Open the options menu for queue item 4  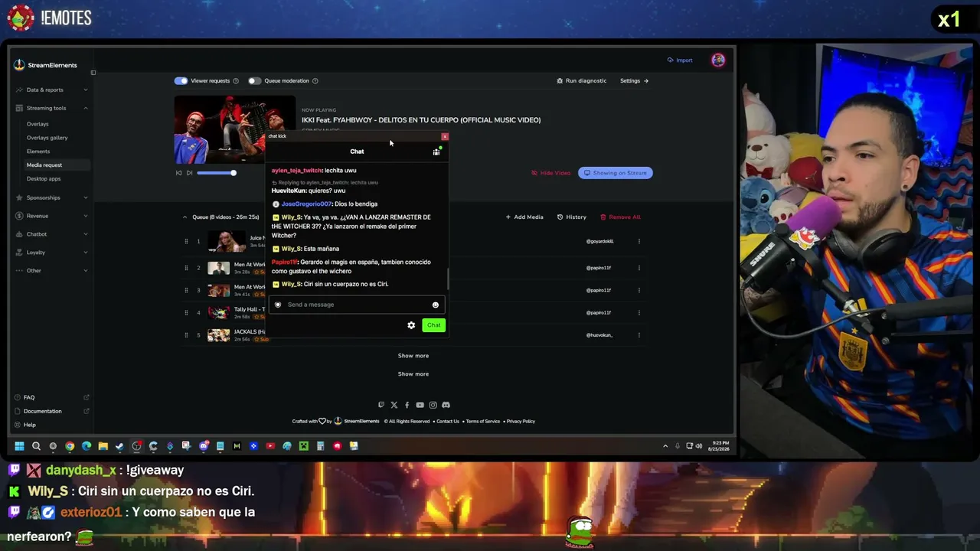[x=639, y=312]
